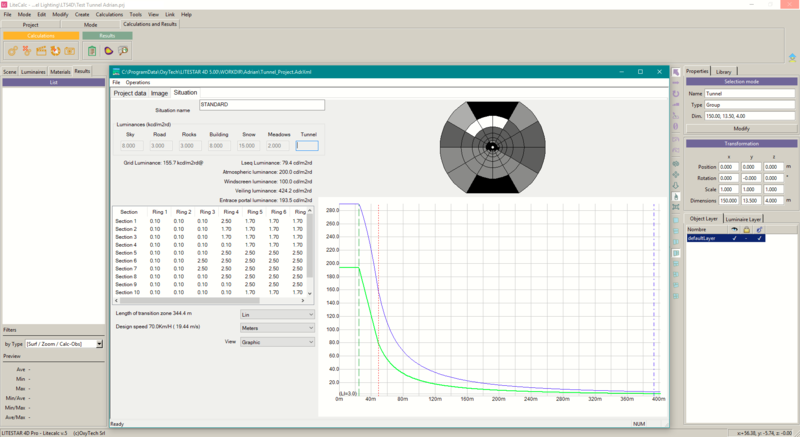Click the camera render icon

point(69,50)
